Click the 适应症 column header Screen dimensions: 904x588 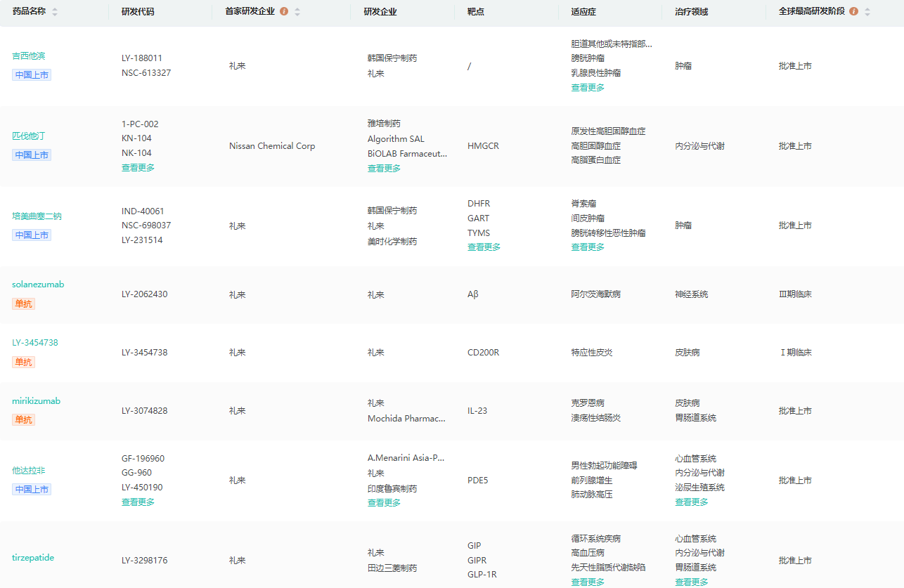point(583,12)
